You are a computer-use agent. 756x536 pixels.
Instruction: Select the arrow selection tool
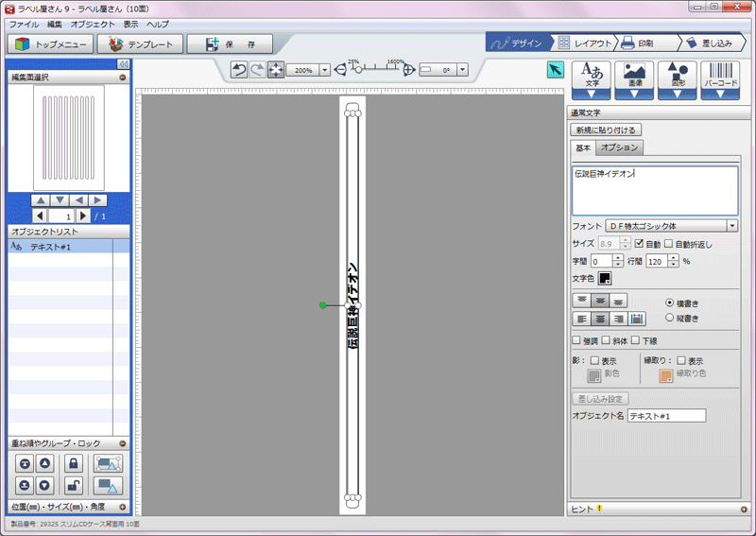[x=556, y=71]
